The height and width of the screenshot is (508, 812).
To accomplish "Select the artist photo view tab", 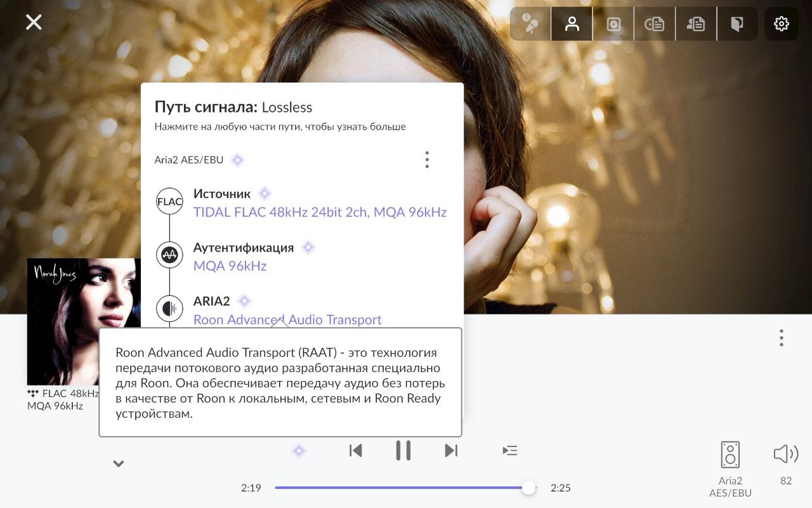I will (572, 24).
